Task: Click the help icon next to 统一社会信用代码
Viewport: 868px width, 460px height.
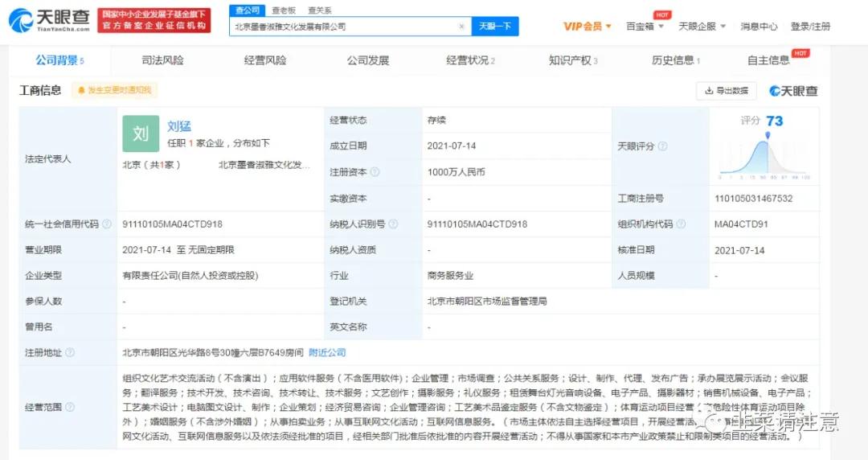Action: [107, 224]
